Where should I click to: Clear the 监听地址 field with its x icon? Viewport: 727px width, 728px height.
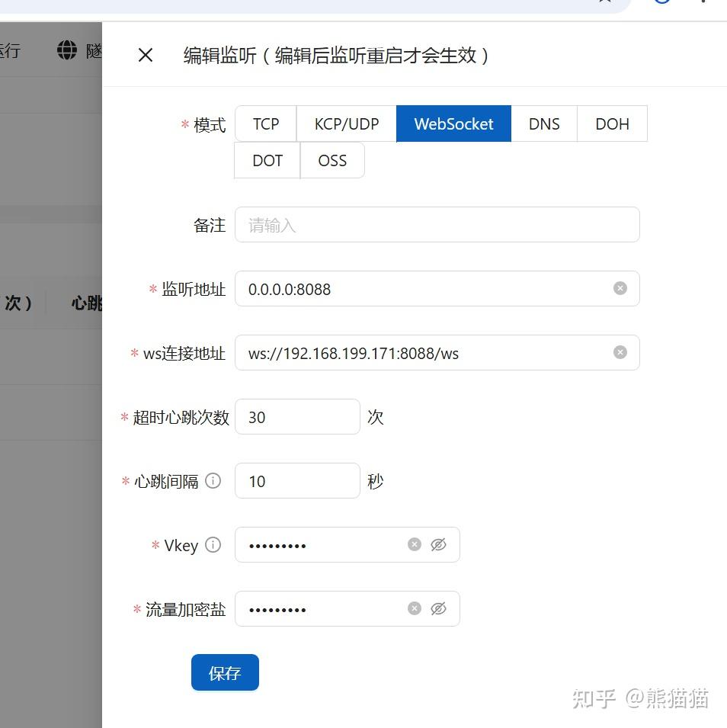(620, 288)
